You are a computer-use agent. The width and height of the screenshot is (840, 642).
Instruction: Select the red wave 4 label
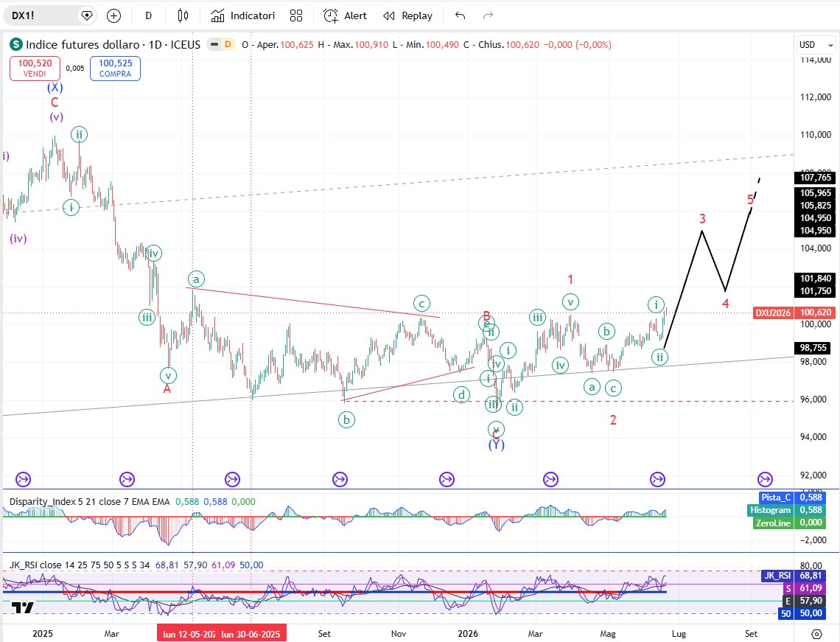click(725, 304)
